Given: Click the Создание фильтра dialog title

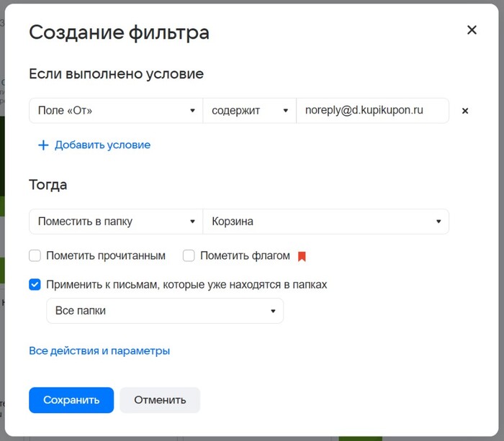Looking at the screenshot, I should pos(119,32).
